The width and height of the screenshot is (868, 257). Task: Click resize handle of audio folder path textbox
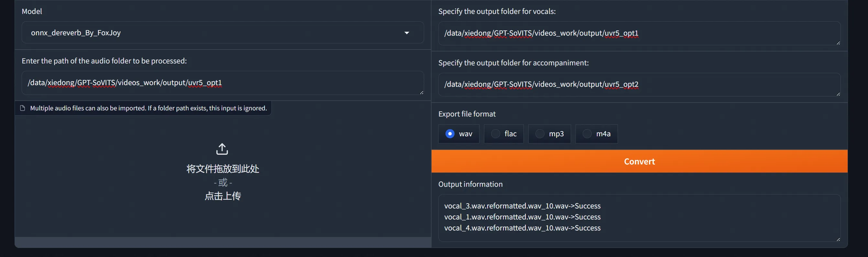[421, 93]
